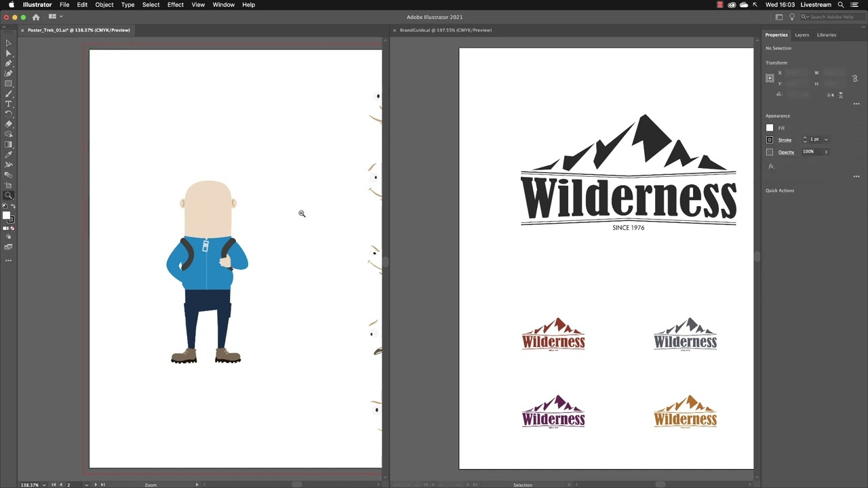Image resolution: width=868 pixels, height=488 pixels.
Task: Switch to the Libraries tab
Action: click(826, 35)
